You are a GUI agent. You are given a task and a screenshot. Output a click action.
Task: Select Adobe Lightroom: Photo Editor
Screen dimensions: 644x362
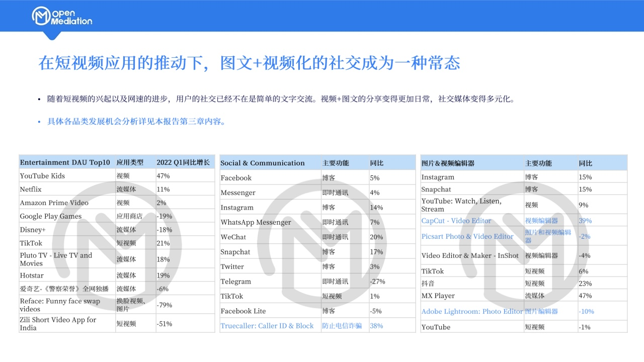[x=472, y=311]
